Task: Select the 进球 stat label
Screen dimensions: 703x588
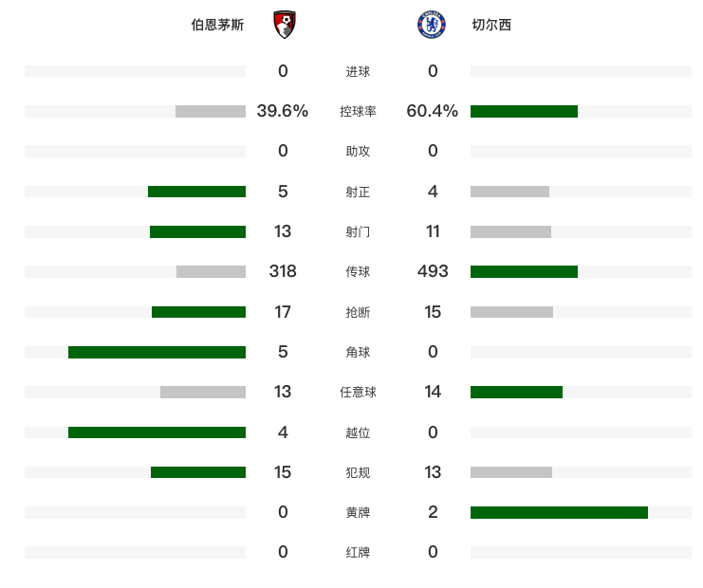Action: [358, 71]
